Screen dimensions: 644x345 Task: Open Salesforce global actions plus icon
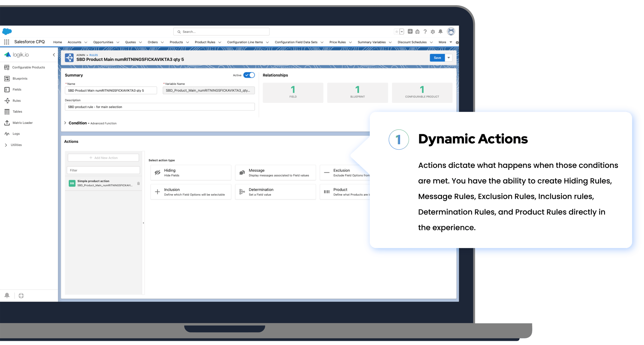tap(410, 32)
